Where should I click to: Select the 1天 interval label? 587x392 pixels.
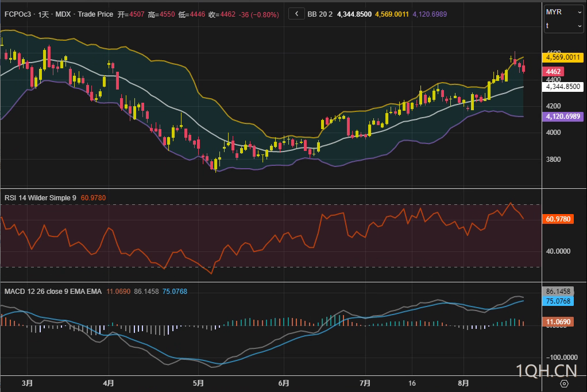click(x=44, y=14)
